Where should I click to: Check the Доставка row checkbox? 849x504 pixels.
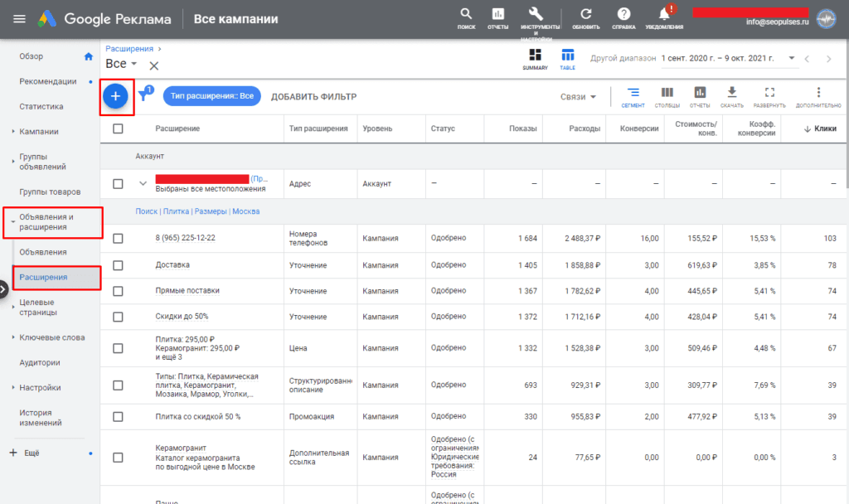(x=118, y=265)
